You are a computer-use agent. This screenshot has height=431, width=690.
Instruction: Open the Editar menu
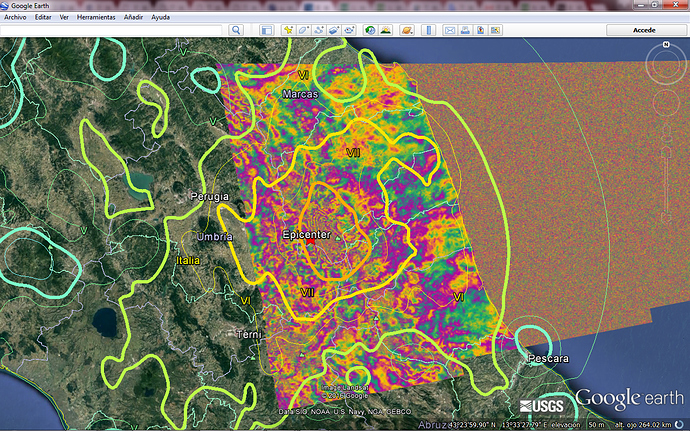[x=43, y=17]
